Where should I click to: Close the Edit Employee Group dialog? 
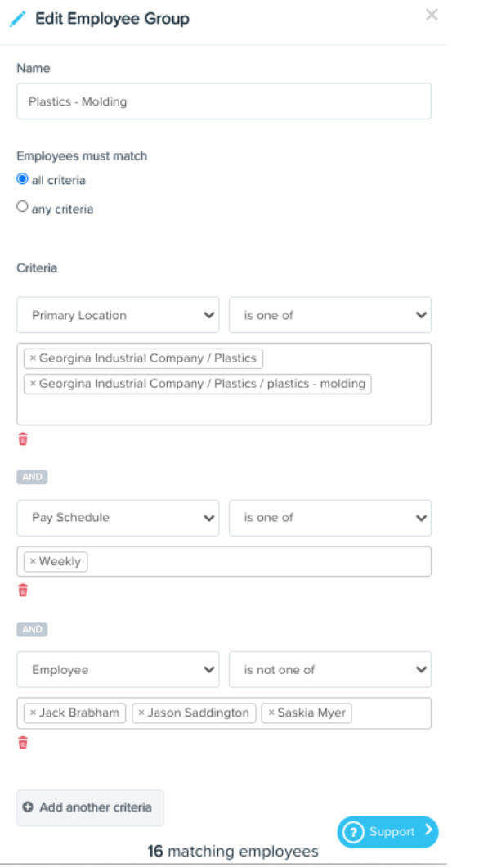point(432,15)
